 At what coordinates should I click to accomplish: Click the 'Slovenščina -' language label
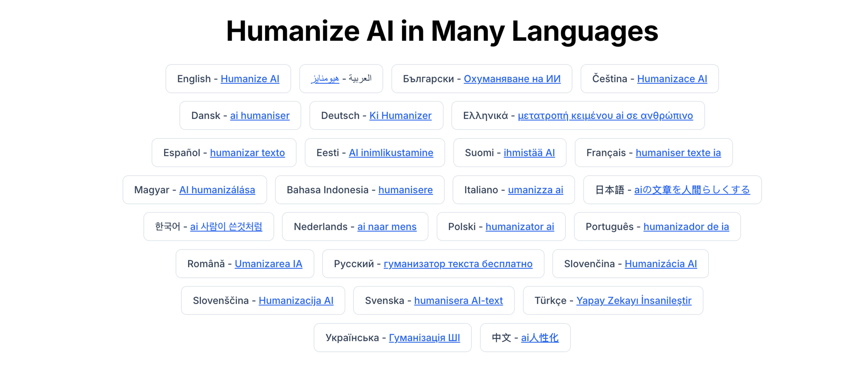tap(224, 301)
